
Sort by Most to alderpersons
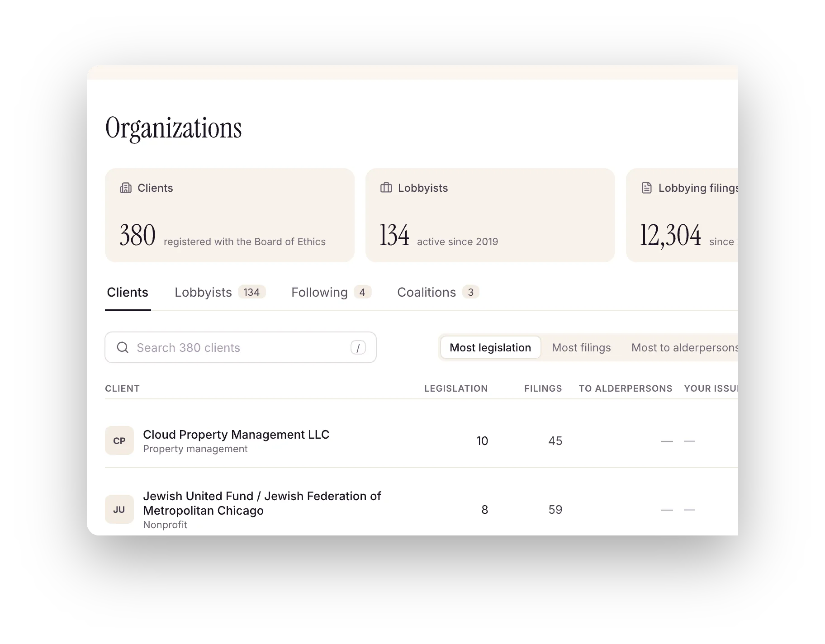pyautogui.click(x=685, y=347)
